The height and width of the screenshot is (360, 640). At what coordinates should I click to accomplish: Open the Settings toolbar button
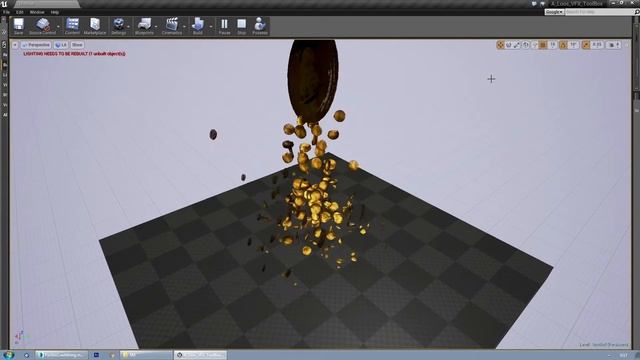pos(119,26)
